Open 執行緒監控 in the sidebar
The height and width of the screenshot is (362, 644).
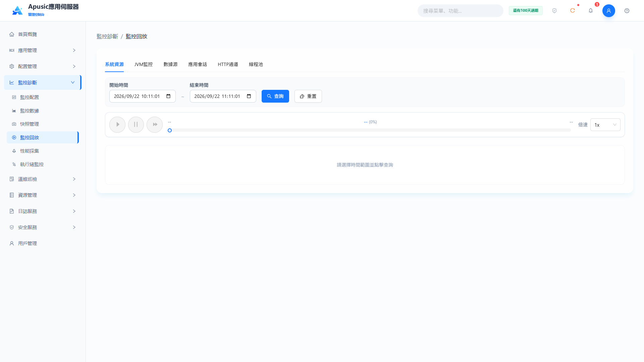point(43,164)
